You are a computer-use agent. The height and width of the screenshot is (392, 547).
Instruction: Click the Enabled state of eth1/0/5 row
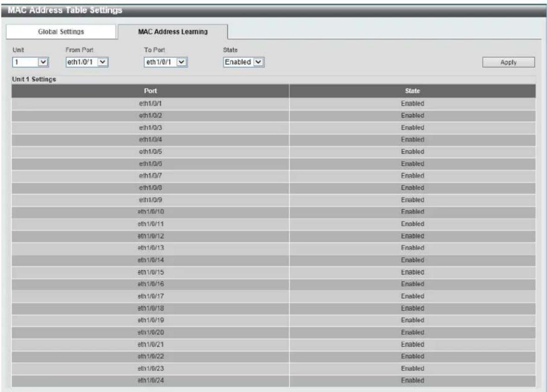click(413, 152)
